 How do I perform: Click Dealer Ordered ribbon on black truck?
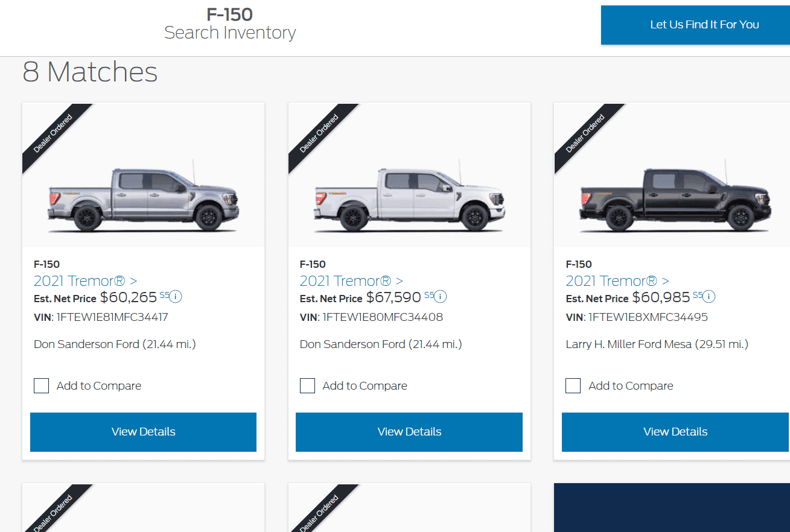585,134
